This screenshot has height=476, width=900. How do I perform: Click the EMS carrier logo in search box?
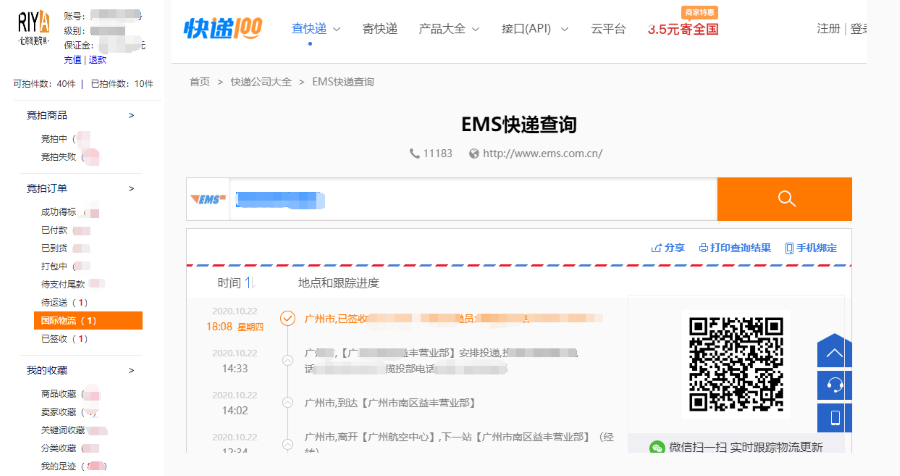pos(207,199)
